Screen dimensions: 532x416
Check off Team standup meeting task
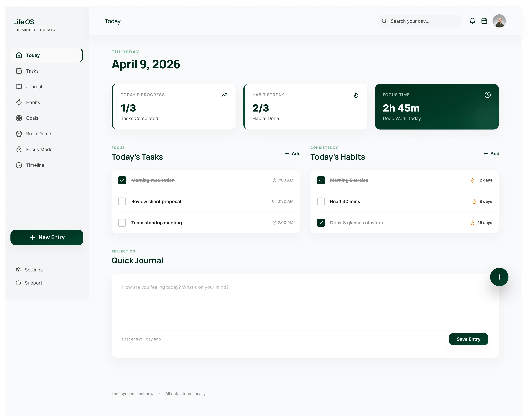[x=122, y=223]
